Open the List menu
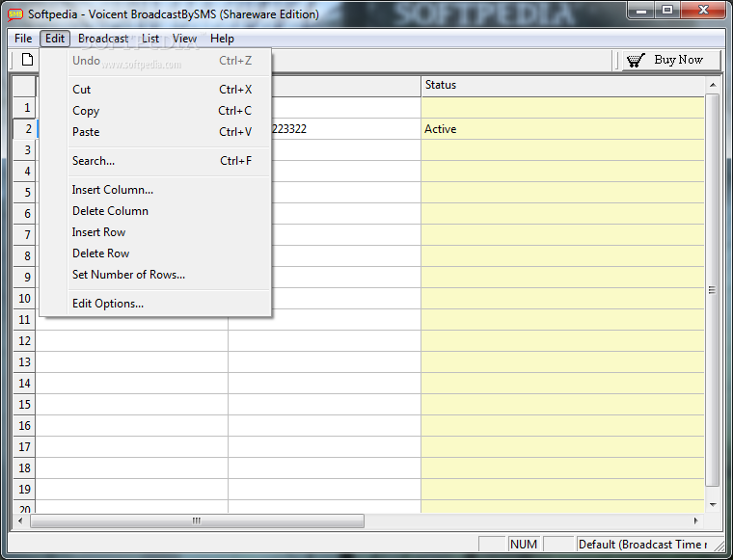The height and width of the screenshot is (560, 733). 150,39
